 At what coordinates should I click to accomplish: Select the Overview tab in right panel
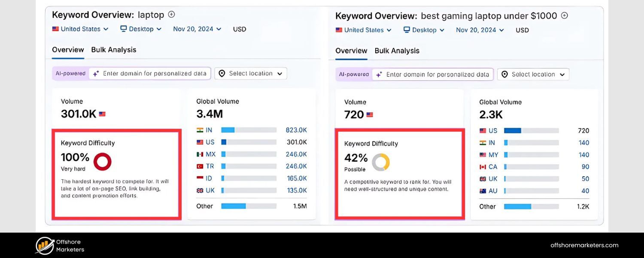pyautogui.click(x=351, y=51)
